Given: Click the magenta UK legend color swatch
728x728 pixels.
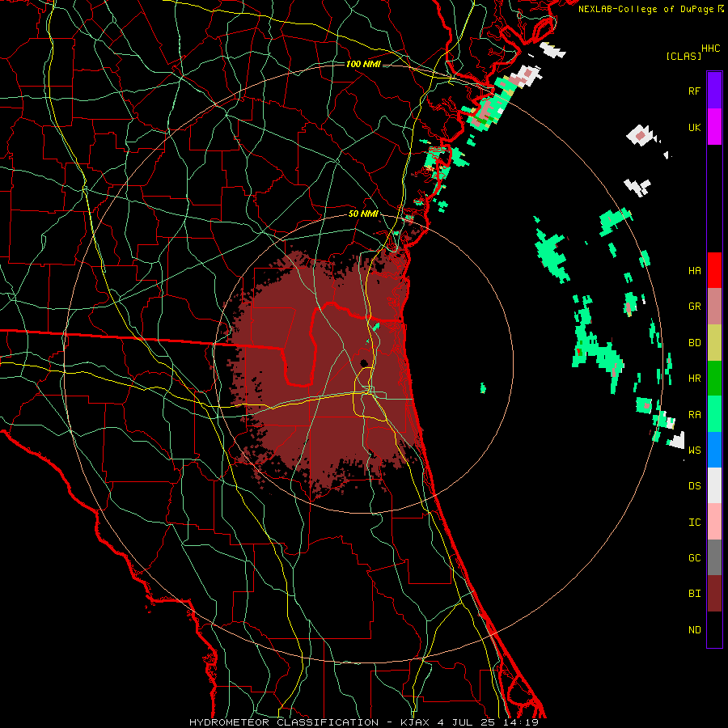Looking at the screenshot, I should [x=714, y=127].
